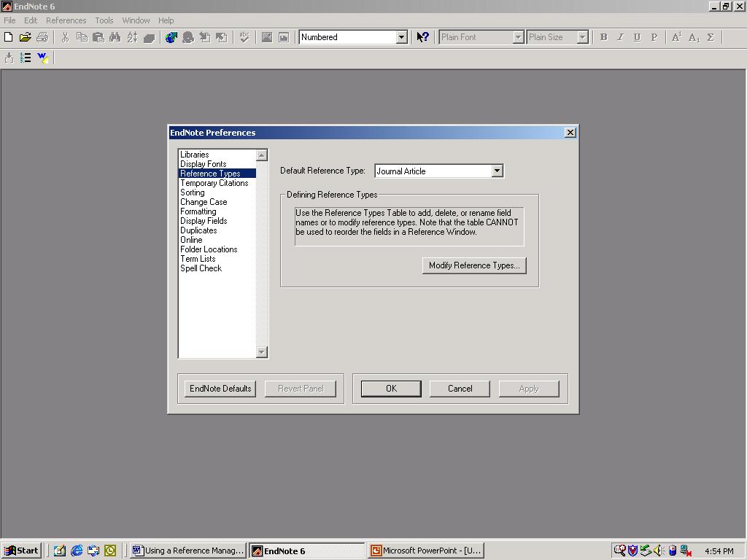Toggle Underline formatting button
The width and height of the screenshot is (747, 560).
[637, 37]
